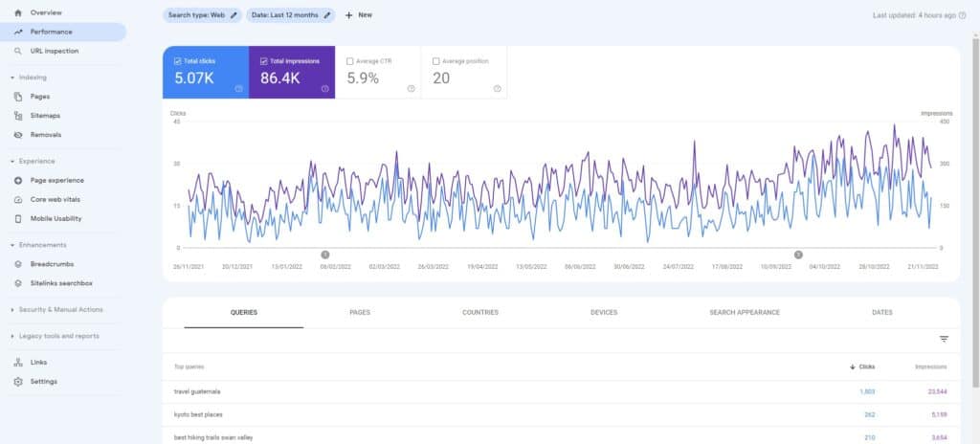Toggle the Total impressions checkbox

coord(264,61)
